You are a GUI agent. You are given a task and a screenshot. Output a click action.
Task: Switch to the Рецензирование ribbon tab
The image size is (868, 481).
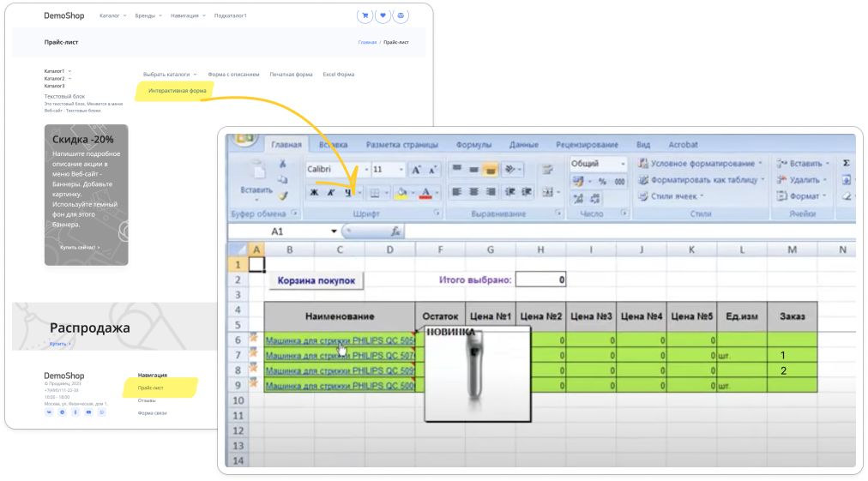(x=587, y=144)
